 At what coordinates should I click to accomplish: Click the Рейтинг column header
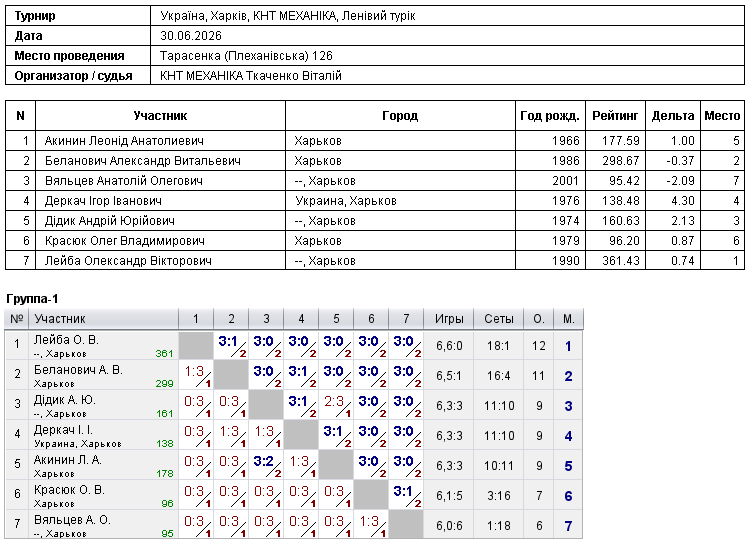pos(615,116)
